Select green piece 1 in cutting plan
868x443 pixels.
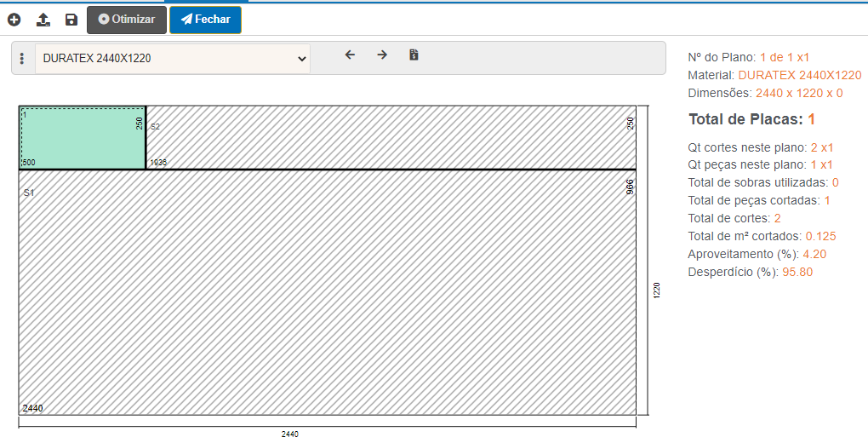point(83,137)
